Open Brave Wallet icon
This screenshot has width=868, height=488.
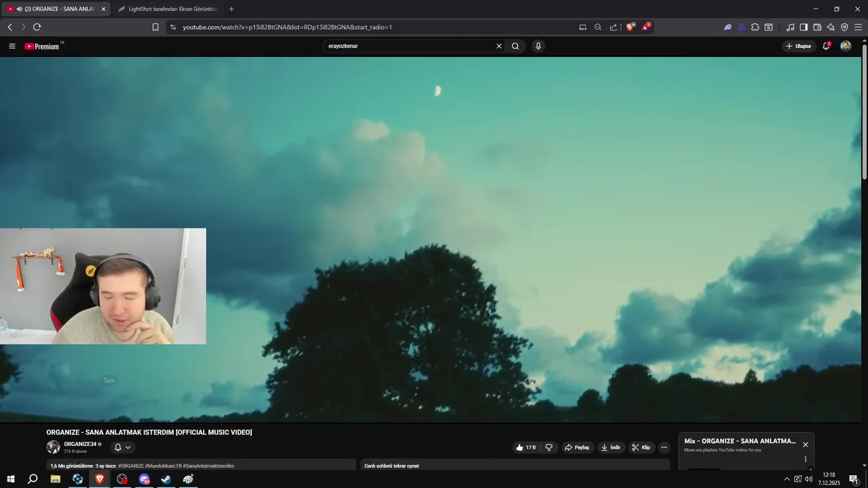(x=817, y=27)
